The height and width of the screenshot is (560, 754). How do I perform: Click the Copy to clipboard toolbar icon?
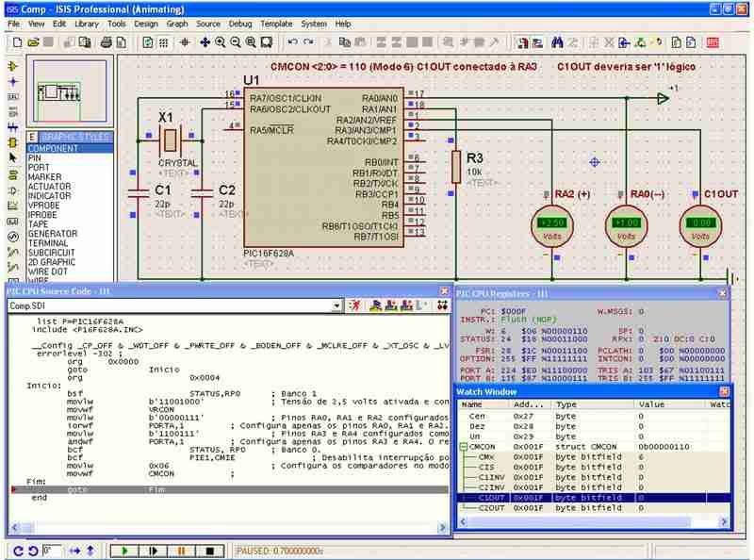pyautogui.click(x=344, y=42)
